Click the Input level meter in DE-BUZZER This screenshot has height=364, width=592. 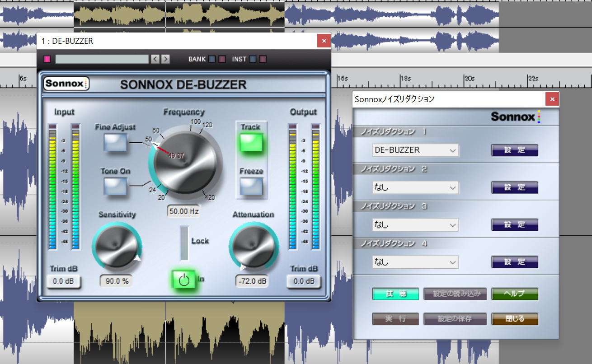(x=64, y=187)
